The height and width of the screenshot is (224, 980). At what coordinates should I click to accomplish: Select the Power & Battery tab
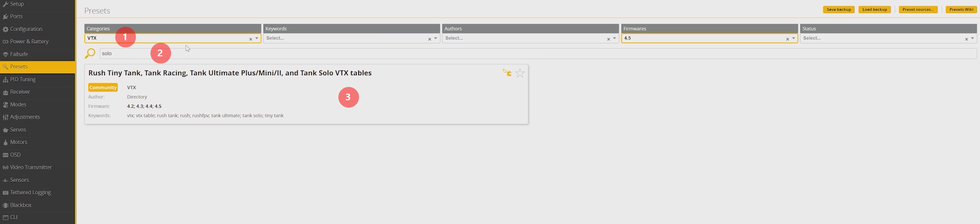tap(29, 41)
